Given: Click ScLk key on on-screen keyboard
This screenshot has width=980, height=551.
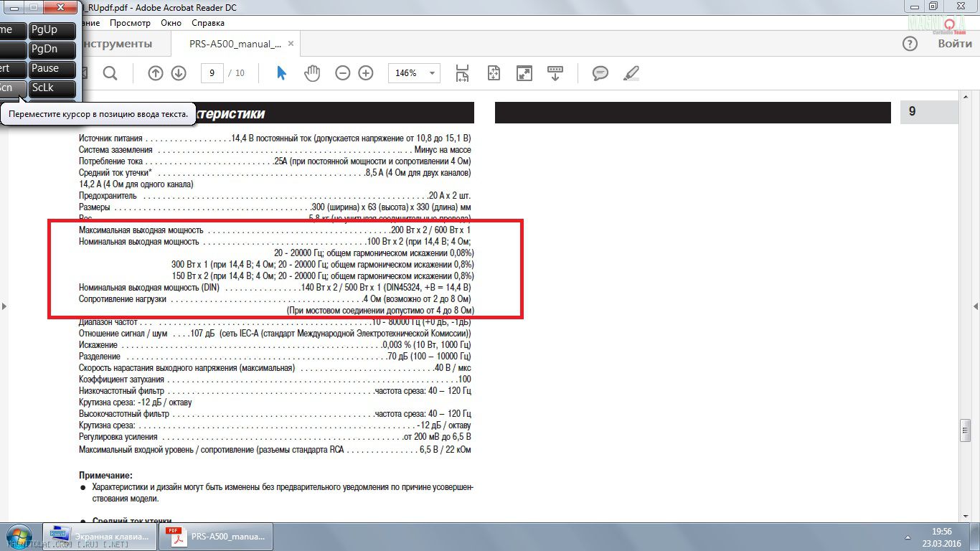Looking at the screenshot, I should click(52, 88).
